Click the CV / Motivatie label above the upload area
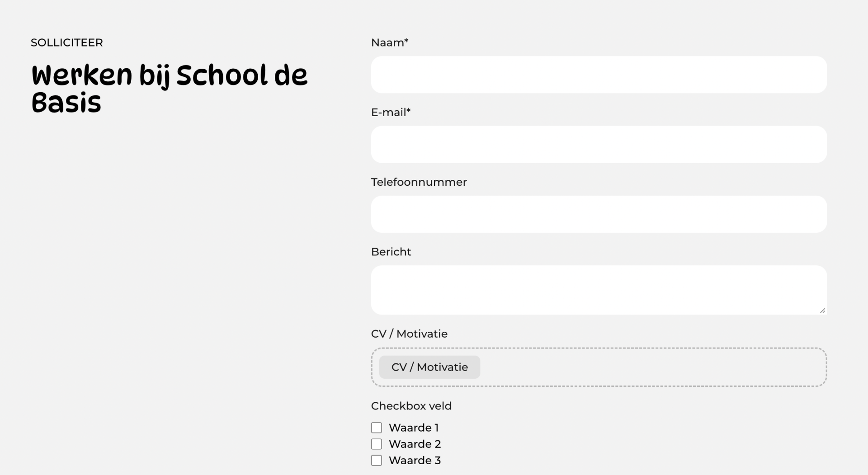868x475 pixels. tap(409, 334)
